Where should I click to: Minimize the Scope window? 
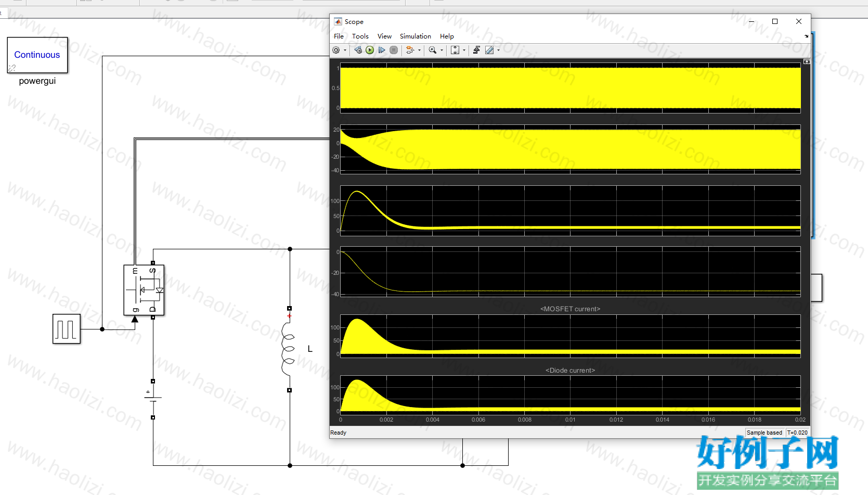pos(751,21)
